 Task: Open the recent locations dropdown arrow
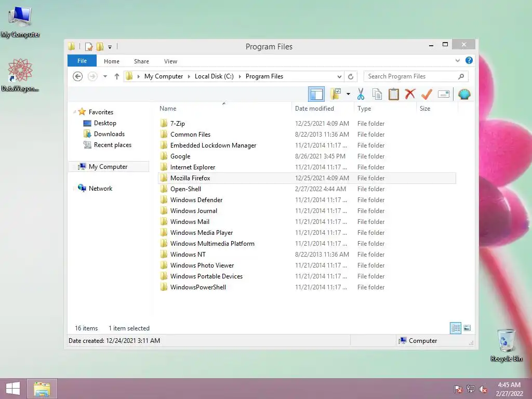[105, 76]
